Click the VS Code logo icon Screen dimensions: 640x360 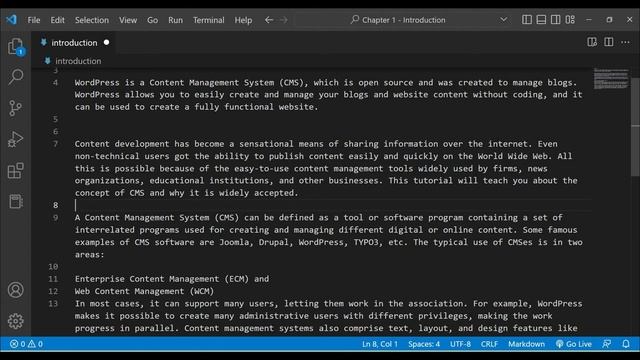click(x=11, y=20)
